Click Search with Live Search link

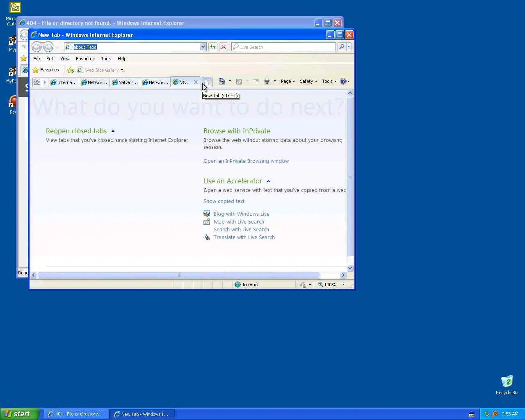tap(241, 230)
